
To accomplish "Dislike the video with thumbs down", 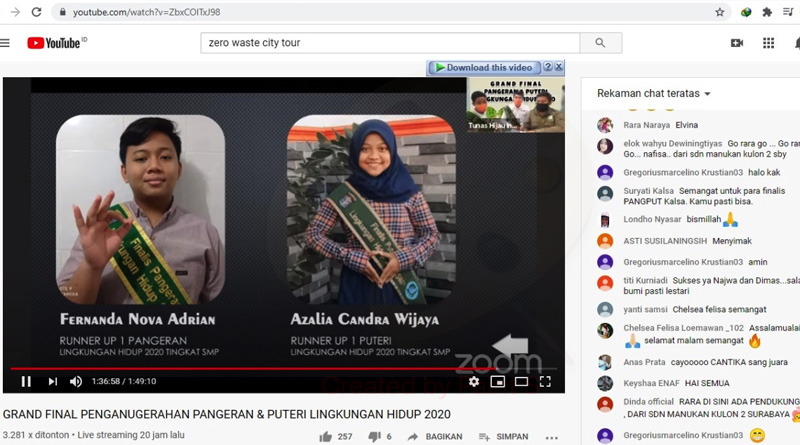I will point(374,437).
